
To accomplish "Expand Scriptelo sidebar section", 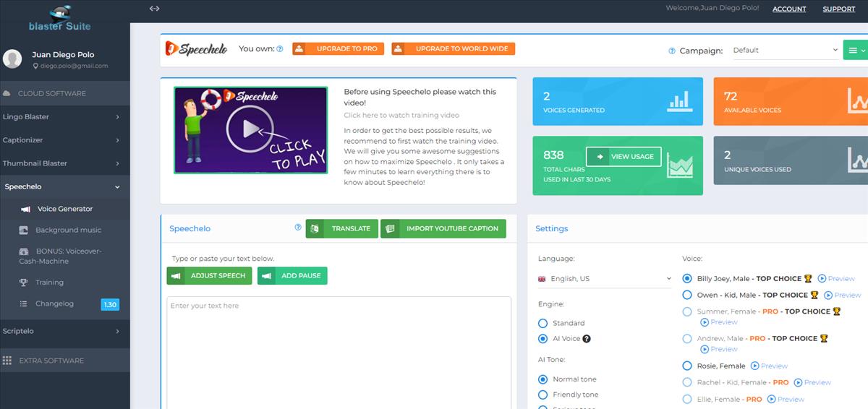I will [65, 331].
